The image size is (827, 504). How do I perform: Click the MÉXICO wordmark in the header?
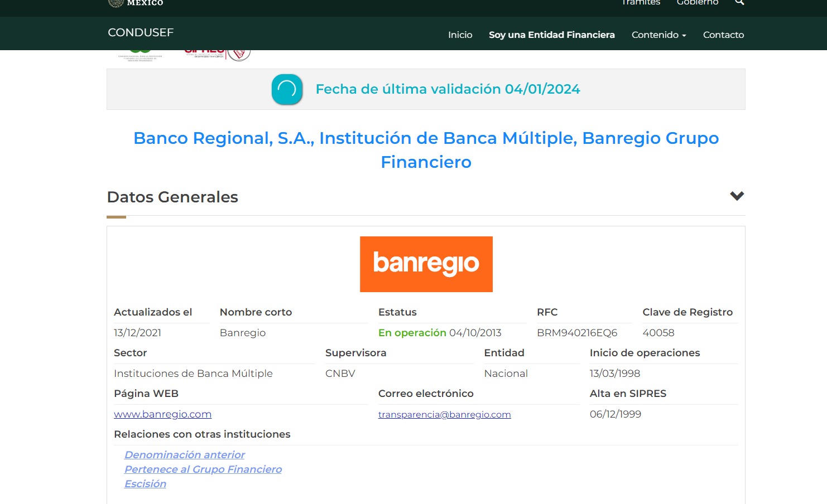tap(144, 3)
